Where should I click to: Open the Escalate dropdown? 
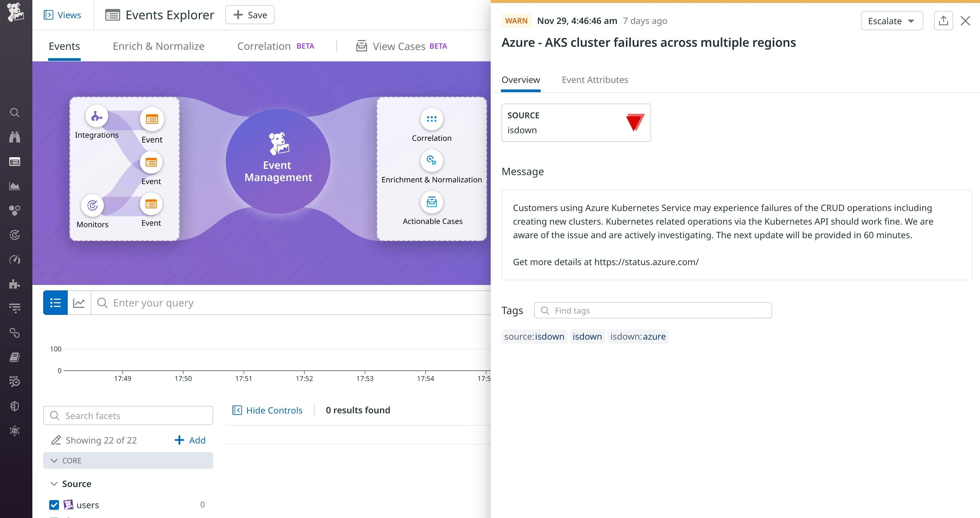(891, 21)
